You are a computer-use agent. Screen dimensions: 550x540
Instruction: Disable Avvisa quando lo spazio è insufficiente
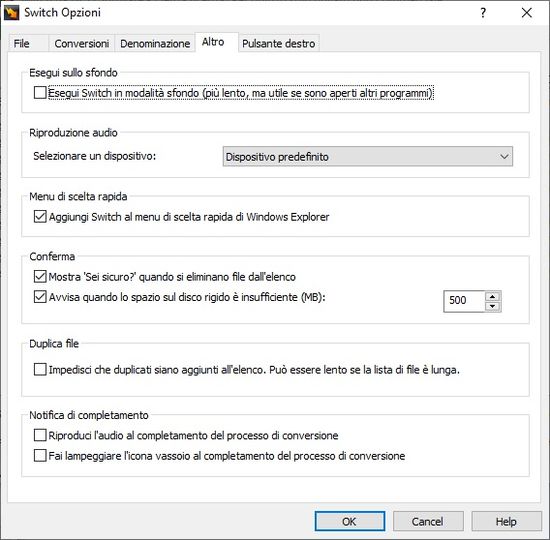[x=40, y=297]
